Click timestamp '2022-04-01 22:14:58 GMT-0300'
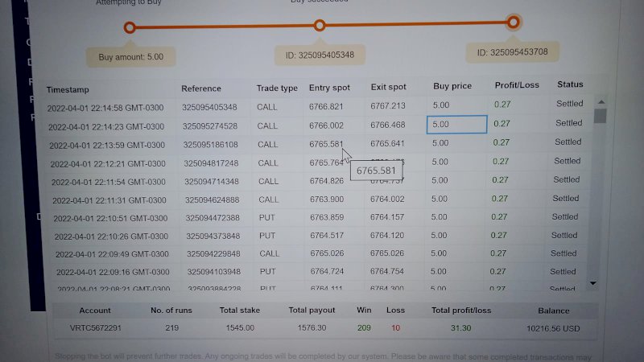644x362 pixels. 105,108
